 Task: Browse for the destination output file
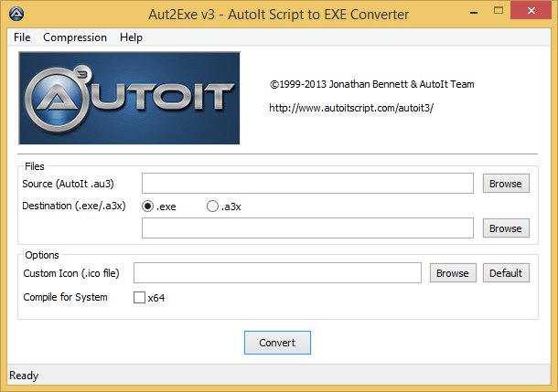[x=505, y=228]
